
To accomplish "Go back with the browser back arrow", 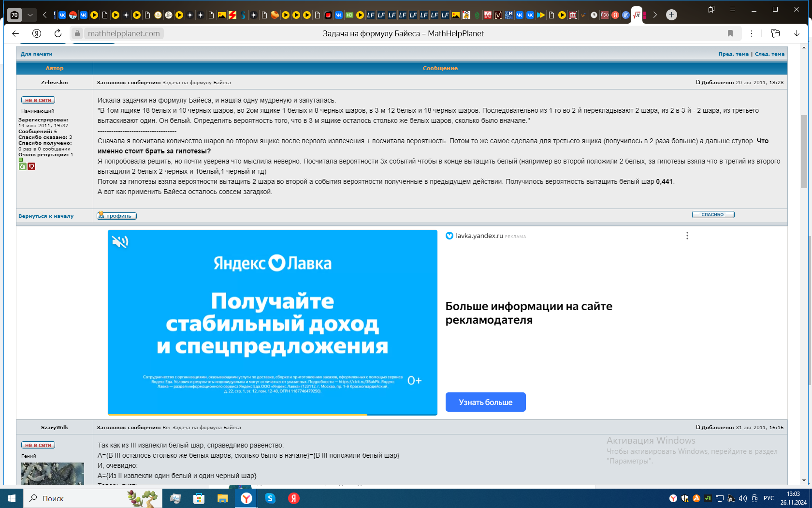I will pos(15,33).
